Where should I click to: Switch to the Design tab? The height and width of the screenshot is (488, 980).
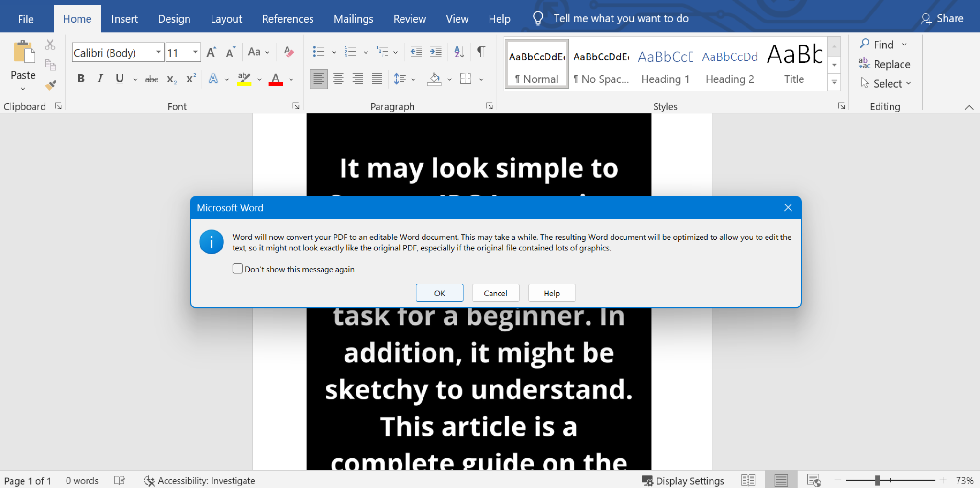pos(174,19)
